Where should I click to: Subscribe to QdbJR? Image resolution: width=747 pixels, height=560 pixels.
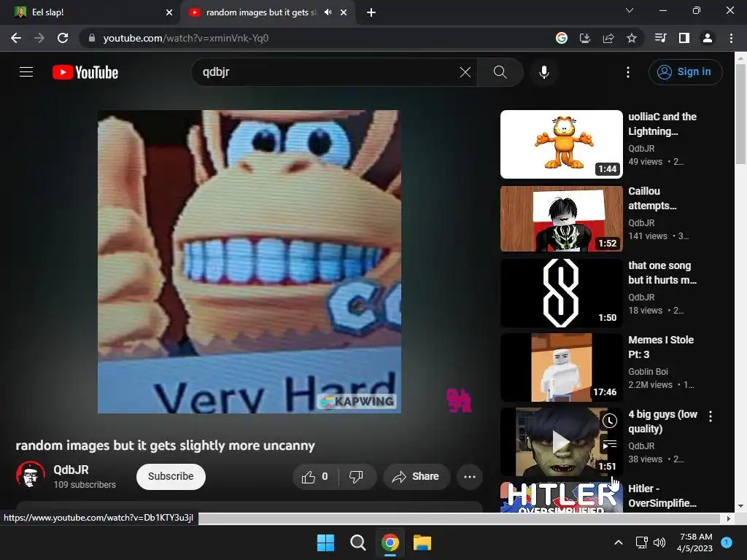pyautogui.click(x=171, y=476)
